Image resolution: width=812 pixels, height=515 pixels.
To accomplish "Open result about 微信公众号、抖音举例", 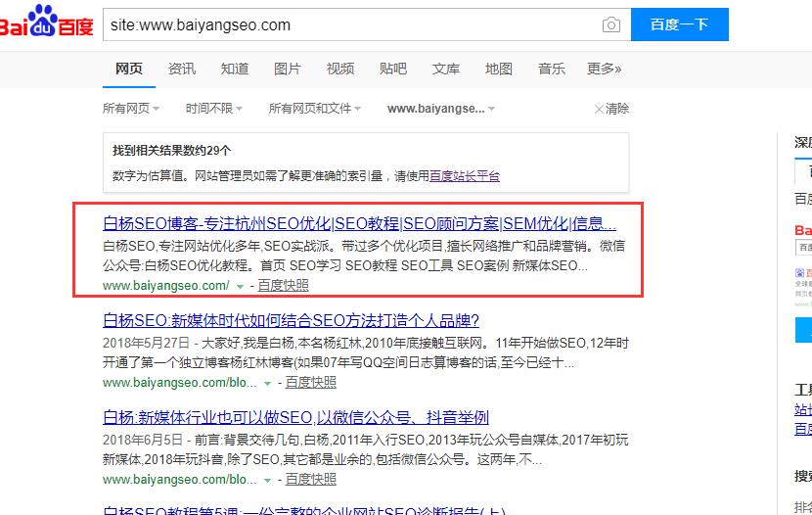I will point(295,416).
